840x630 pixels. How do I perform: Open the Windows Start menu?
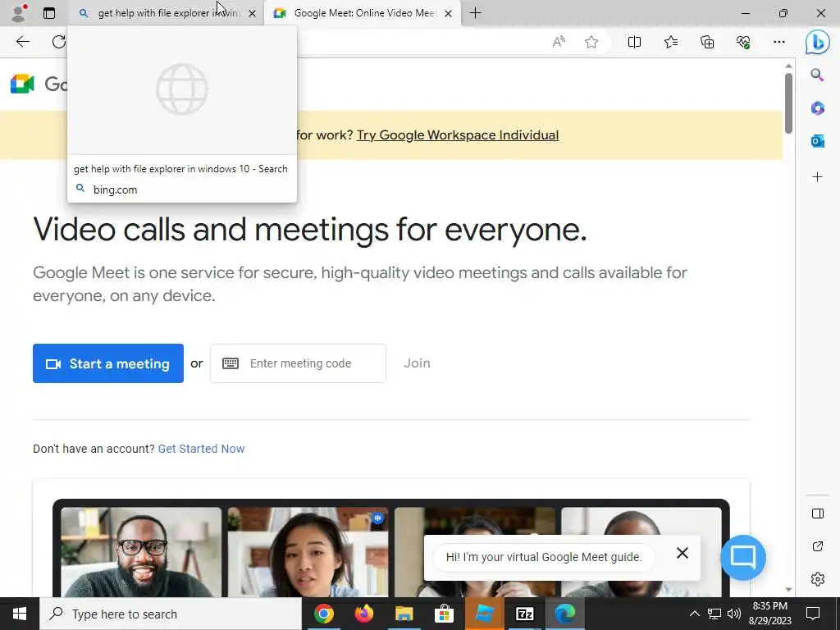(20, 614)
